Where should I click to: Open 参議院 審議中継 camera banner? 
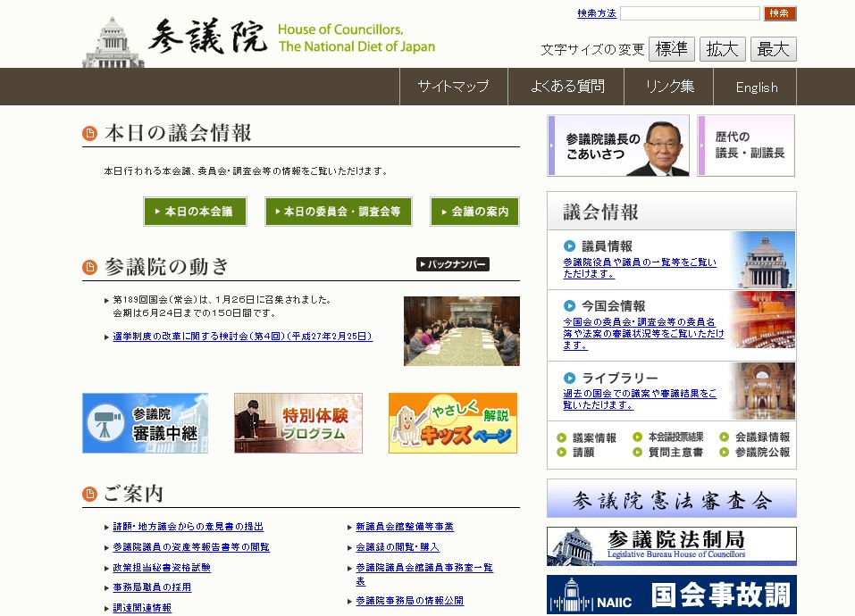(x=145, y=423)
